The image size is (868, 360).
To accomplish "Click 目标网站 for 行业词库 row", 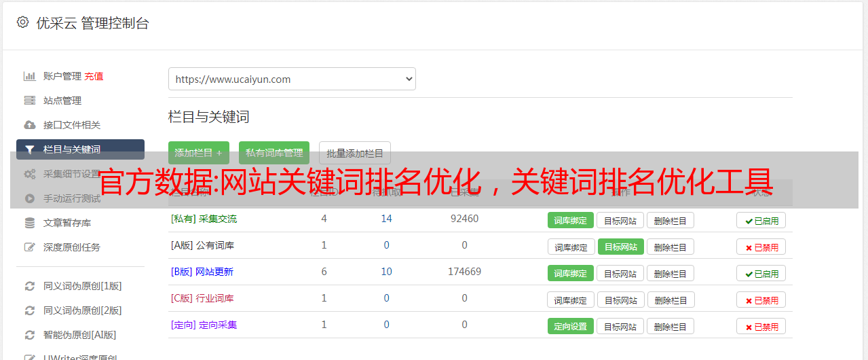I will [x=620, y=300].
